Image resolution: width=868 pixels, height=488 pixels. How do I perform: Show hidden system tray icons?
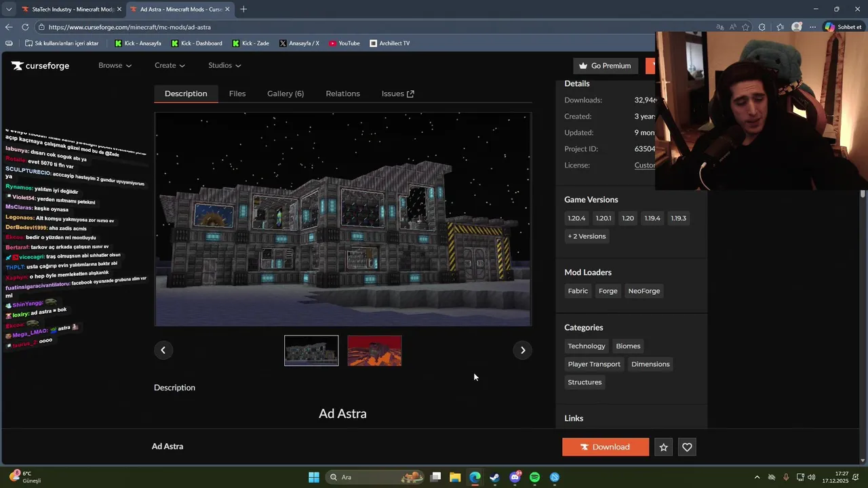pos(757,477)
